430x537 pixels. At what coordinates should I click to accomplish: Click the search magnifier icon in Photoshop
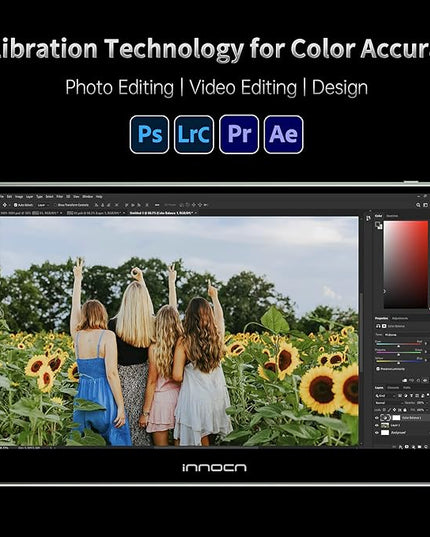[x=418, y=205]
